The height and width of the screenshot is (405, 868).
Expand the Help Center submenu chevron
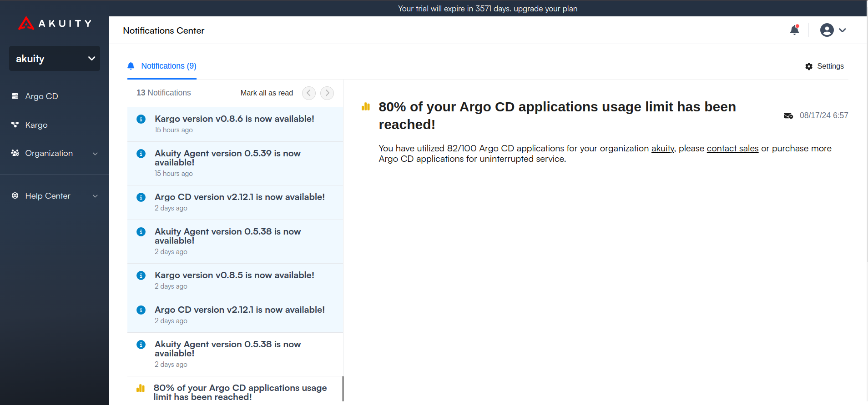tap(95, 196)
